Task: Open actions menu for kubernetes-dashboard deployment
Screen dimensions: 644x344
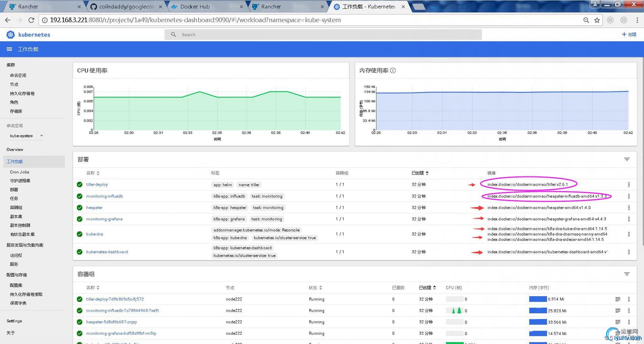Action: tap(629, 252)
